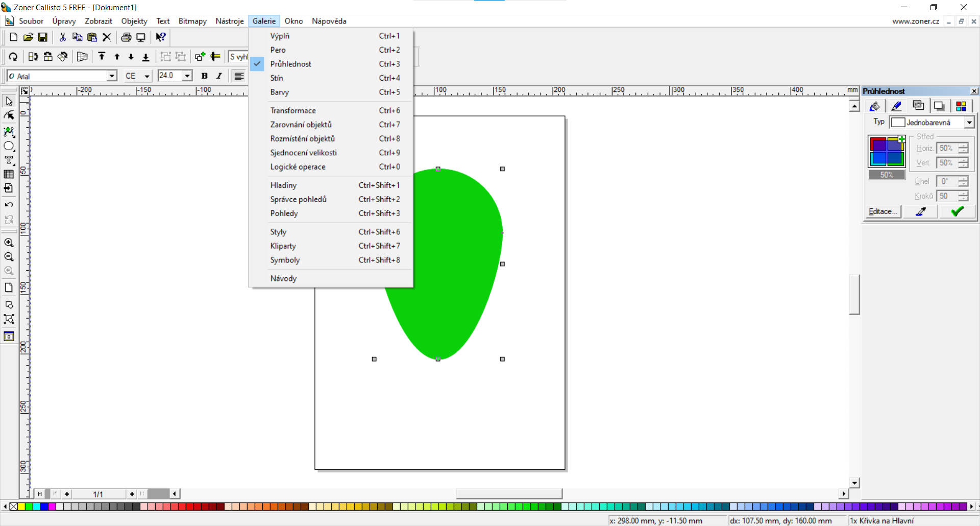Click the rotate object icon

(13, 57)
